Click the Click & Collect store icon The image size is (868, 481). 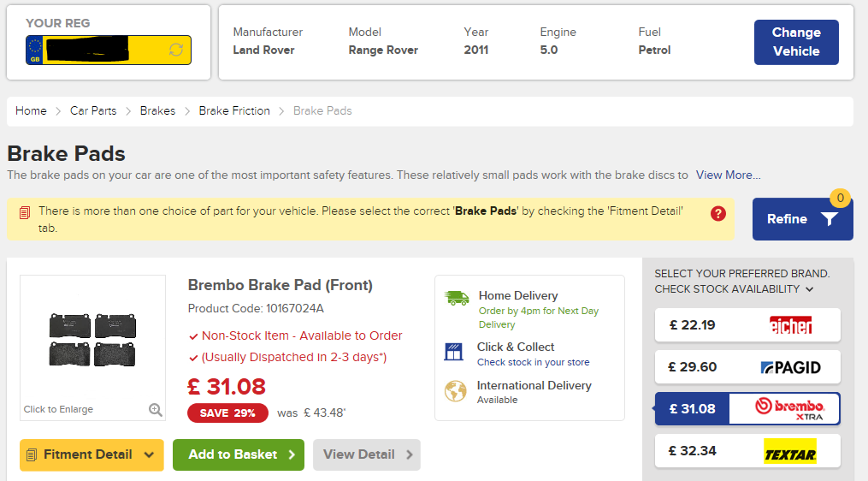point(454,351)
